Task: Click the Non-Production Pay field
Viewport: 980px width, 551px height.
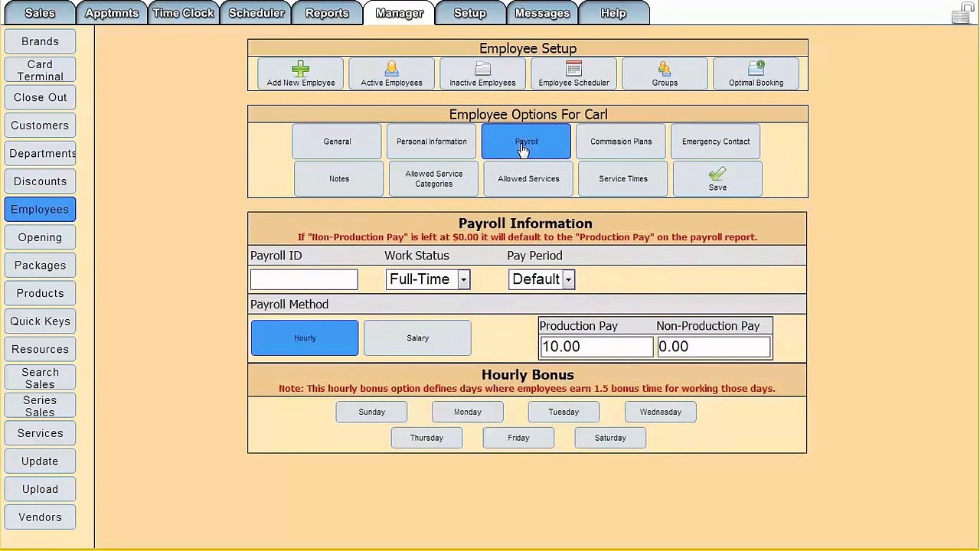Action: tap(714, 347)
